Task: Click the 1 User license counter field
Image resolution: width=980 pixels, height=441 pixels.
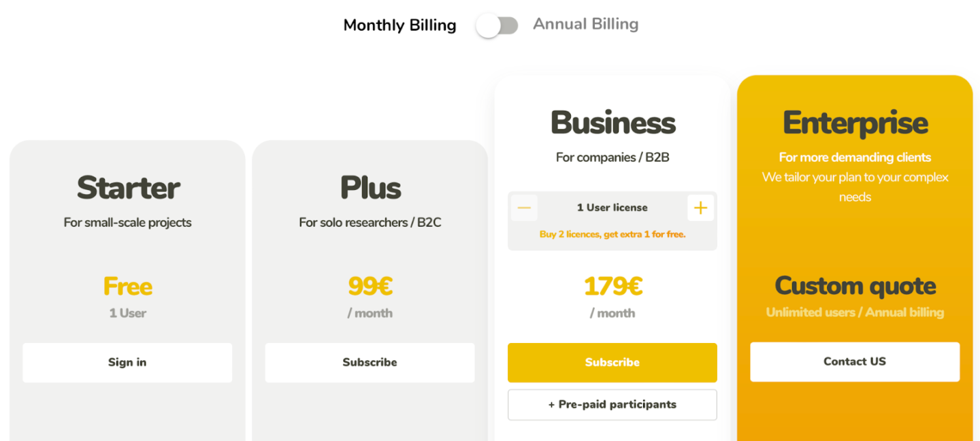Action: (x=612, y=207)
